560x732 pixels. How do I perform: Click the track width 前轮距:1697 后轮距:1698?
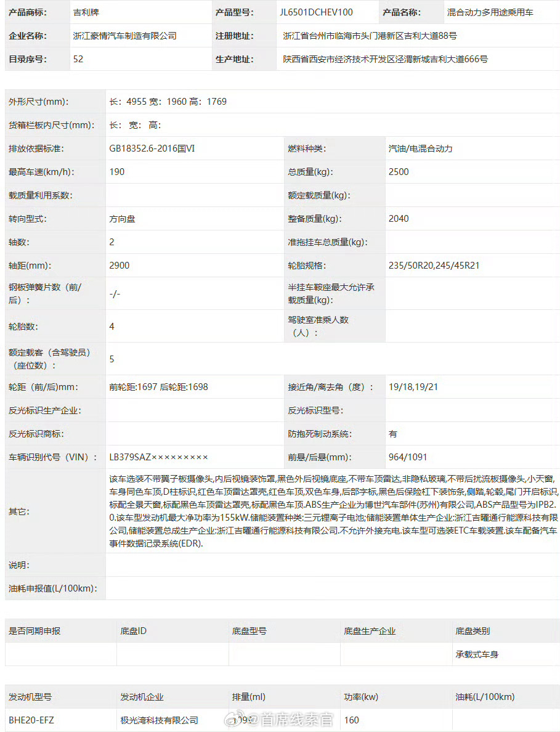point(159,387)
